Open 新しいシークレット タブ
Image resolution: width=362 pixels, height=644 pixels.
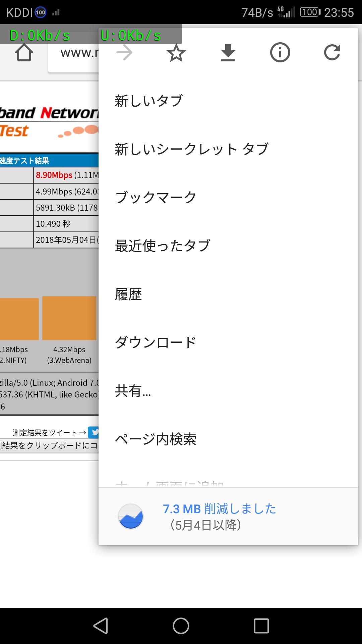point(228,149)
